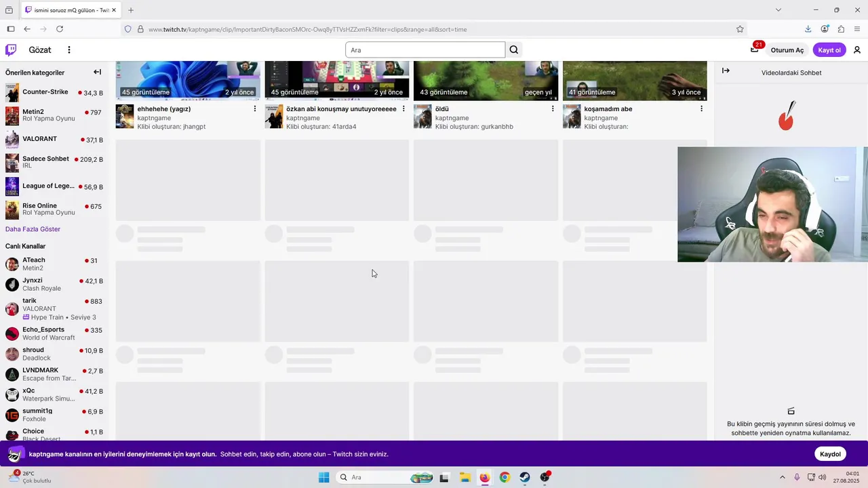The image size is (868, 488).
Task: Click the Kayıt ol button
Action: 829,50
